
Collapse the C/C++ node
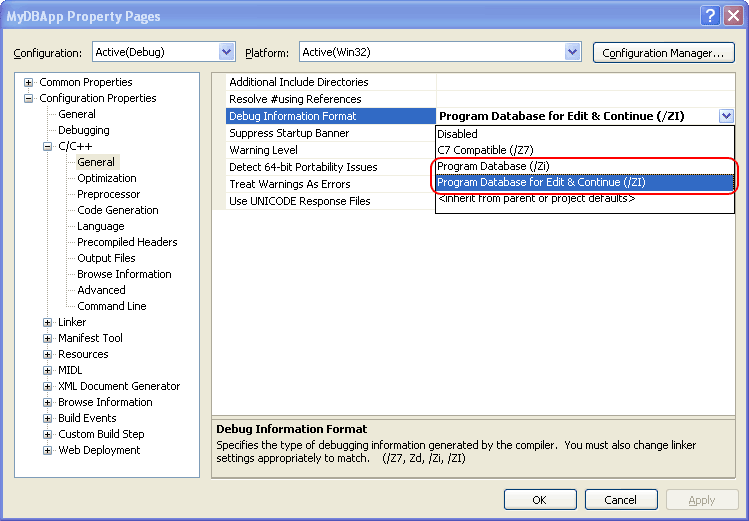[x=47, y=146]
